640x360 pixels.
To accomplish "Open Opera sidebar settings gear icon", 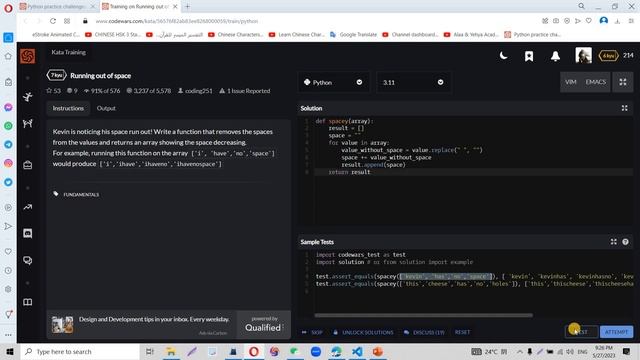I will (8, 289).
